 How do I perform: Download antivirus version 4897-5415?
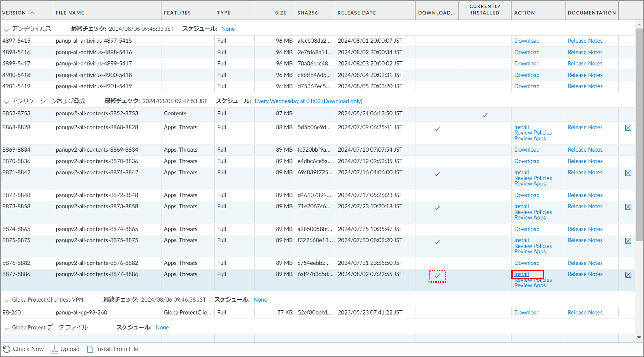527,41
